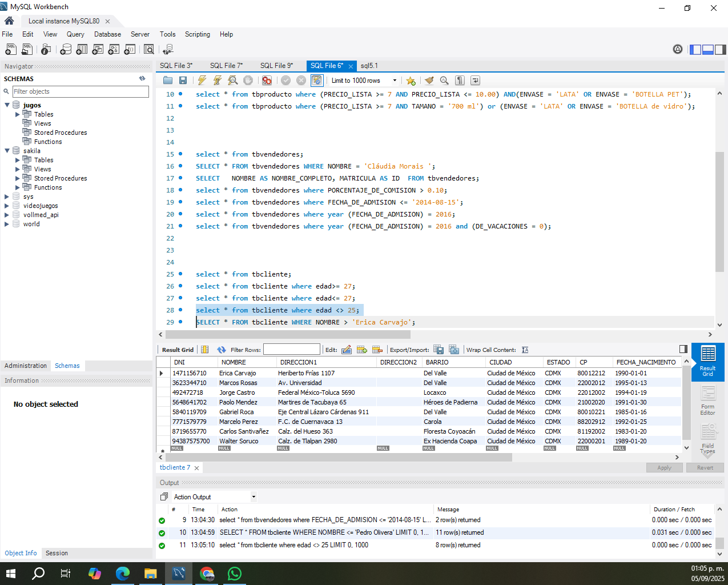Create new function icon in main toolbar
This screenshot has width=728, height=585.
coord(130,50)
